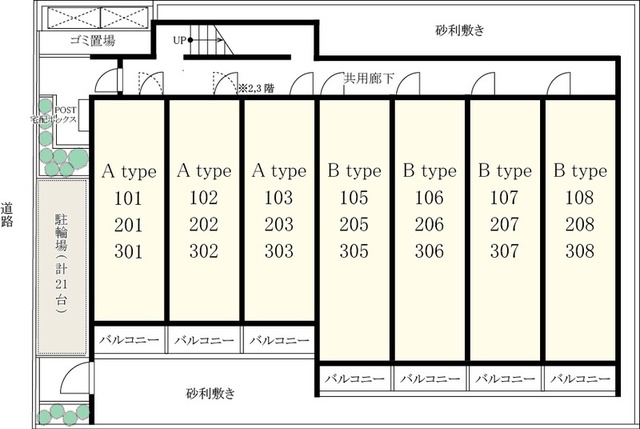This screenshot has height=429, width=640.
Task: Click the バルコニー label below unit 303
Action: (x=279, y=340)
